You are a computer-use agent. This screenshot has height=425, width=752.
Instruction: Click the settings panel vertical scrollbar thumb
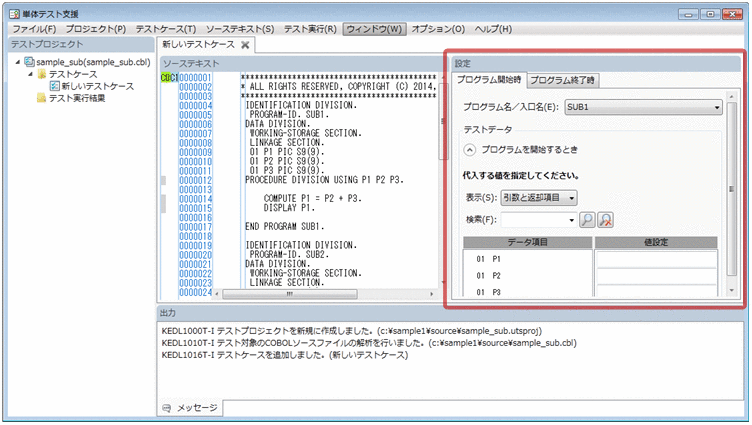731,189
